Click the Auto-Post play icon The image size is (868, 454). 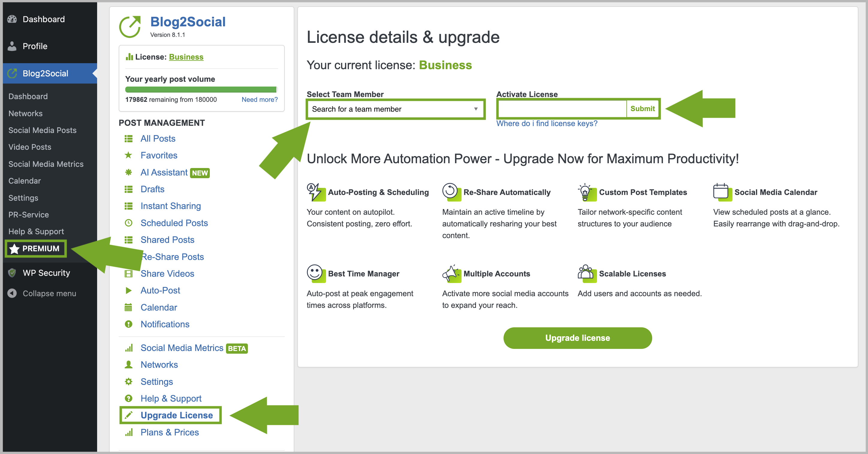(x=128, y=290)
